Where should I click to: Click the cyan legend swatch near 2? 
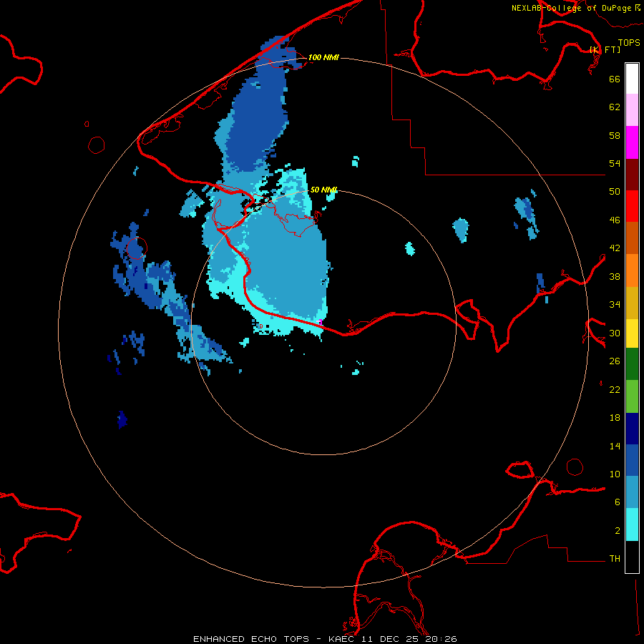632,525
